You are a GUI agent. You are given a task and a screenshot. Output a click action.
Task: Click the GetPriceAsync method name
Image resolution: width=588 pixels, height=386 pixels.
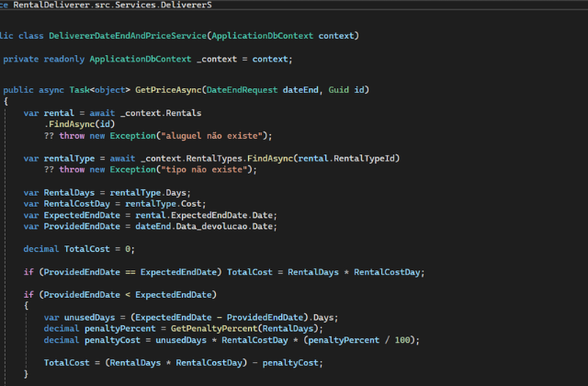[x=170, y=89]
